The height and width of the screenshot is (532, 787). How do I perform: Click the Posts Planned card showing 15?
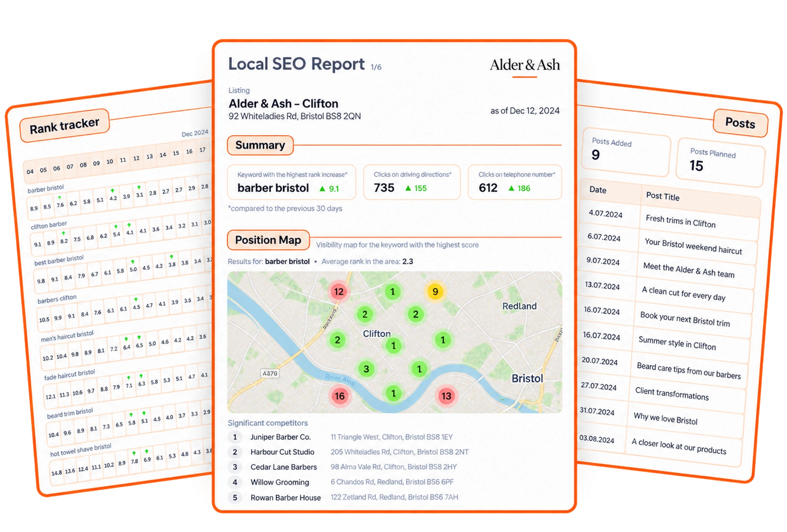(720, 162)
